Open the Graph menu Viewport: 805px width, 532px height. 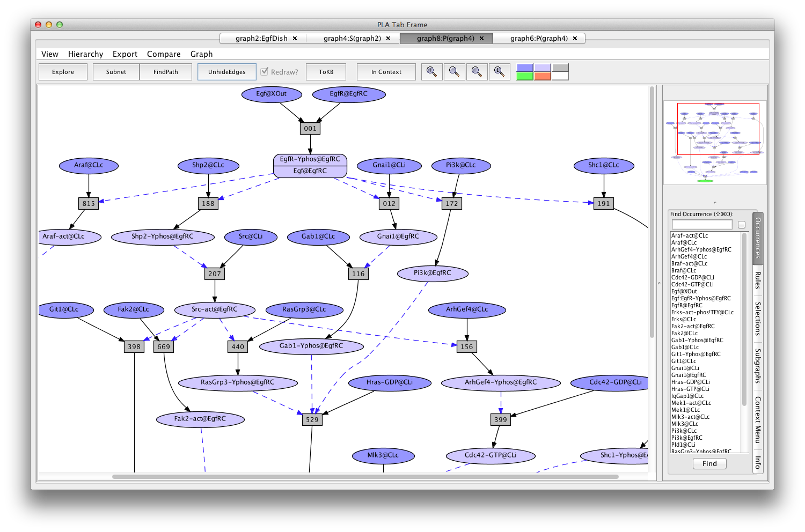point(201,54)
